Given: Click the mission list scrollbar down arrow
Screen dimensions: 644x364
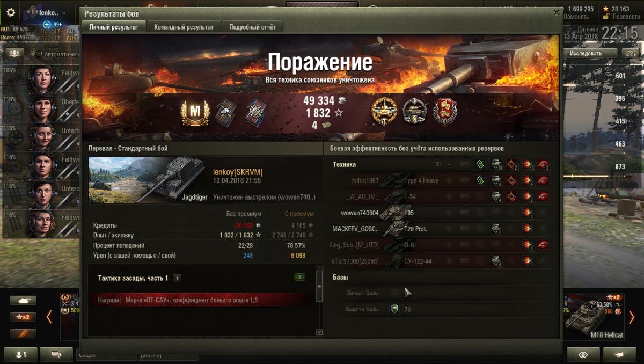Looking at the screenshot, I should pyautogui.click(x=319, y=332).
